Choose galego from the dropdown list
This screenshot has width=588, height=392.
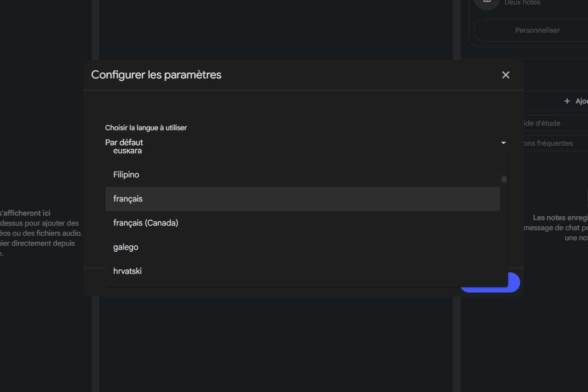(126, 247)
